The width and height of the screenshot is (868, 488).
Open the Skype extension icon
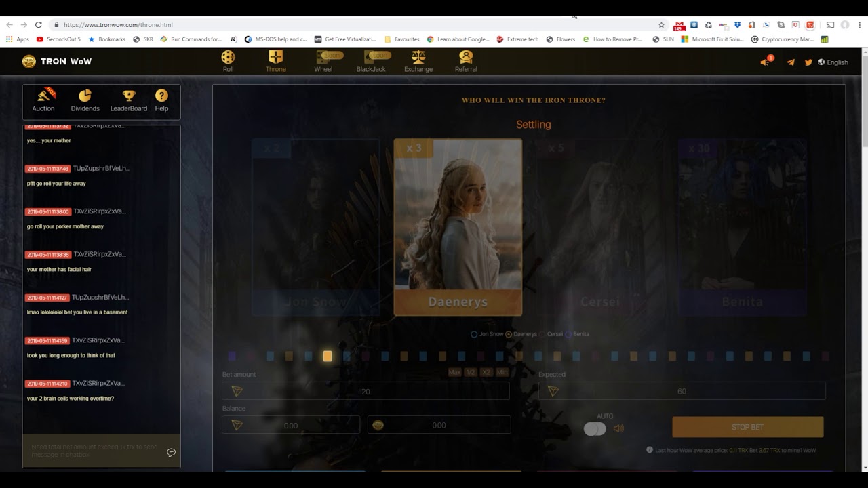coord(781,25)
